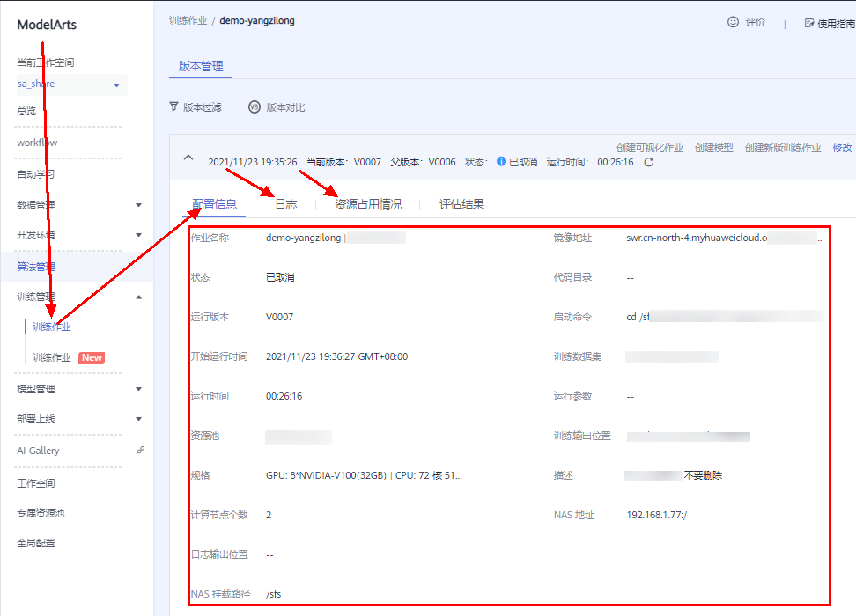This screenshot has width=856, height=616.
Task: Click the smiley 评价 feedback icon
Action: 733,22
